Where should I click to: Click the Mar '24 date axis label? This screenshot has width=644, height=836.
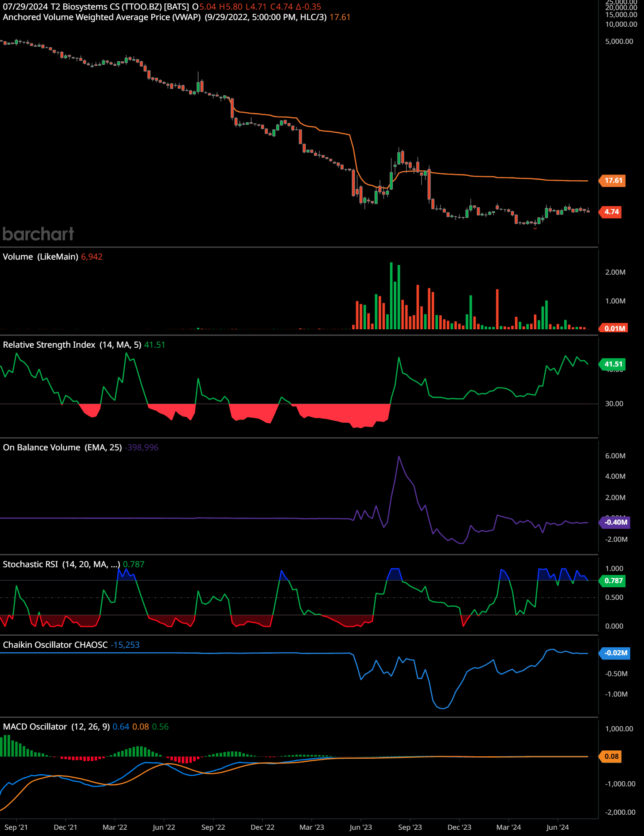point(508,827)
